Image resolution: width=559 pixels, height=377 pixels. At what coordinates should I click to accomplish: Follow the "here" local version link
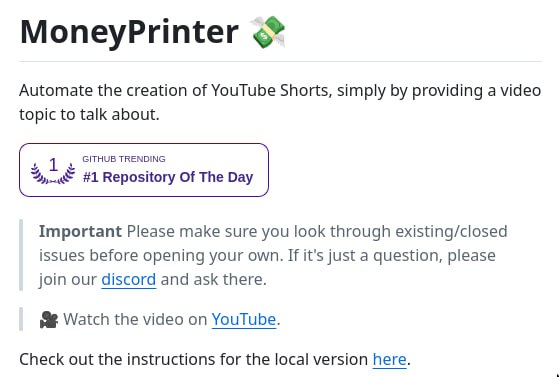tap(390, 359)
